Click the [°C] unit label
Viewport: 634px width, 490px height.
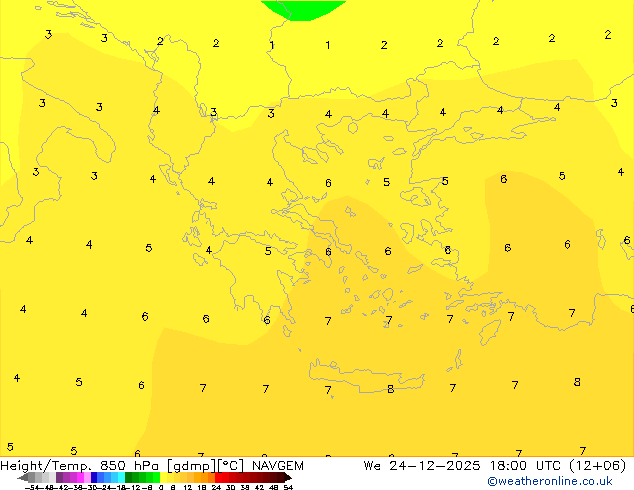point(231,466)
